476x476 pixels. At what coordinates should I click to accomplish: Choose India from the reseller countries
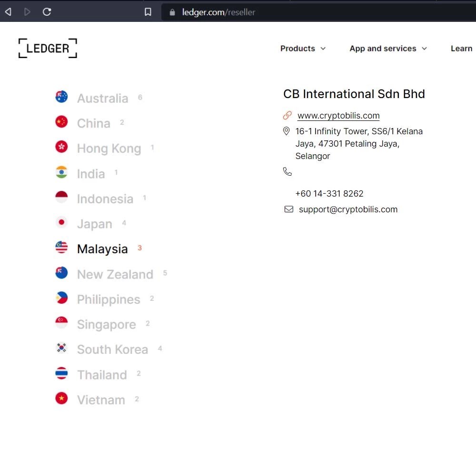click(x=91, y=174)
